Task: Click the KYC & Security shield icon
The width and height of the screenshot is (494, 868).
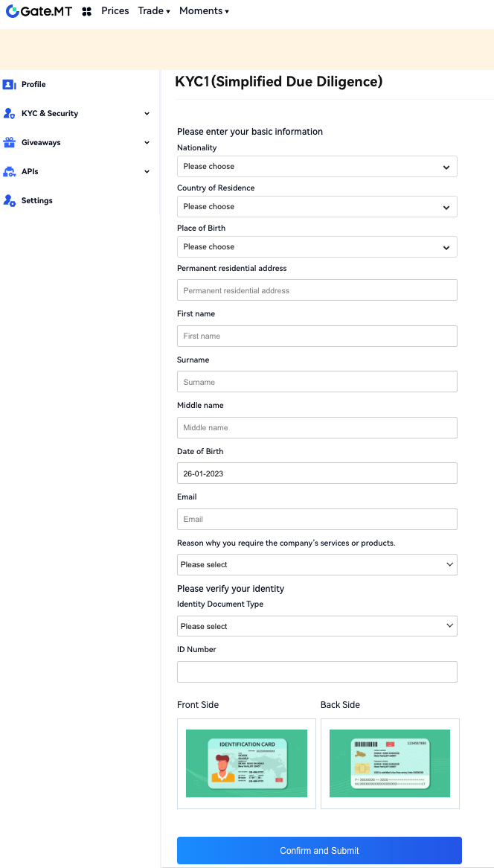Action: pyautogui.click(x=10, y=114)
